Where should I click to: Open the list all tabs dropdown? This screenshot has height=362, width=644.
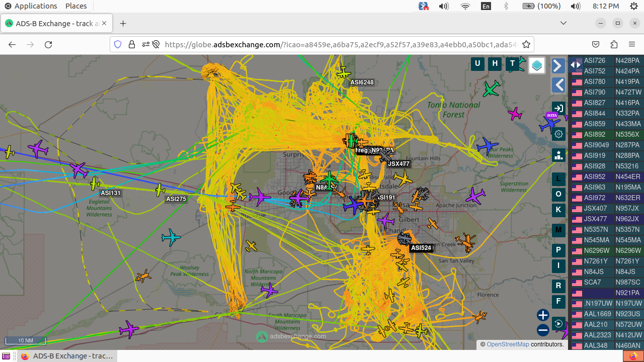point(563,23)
